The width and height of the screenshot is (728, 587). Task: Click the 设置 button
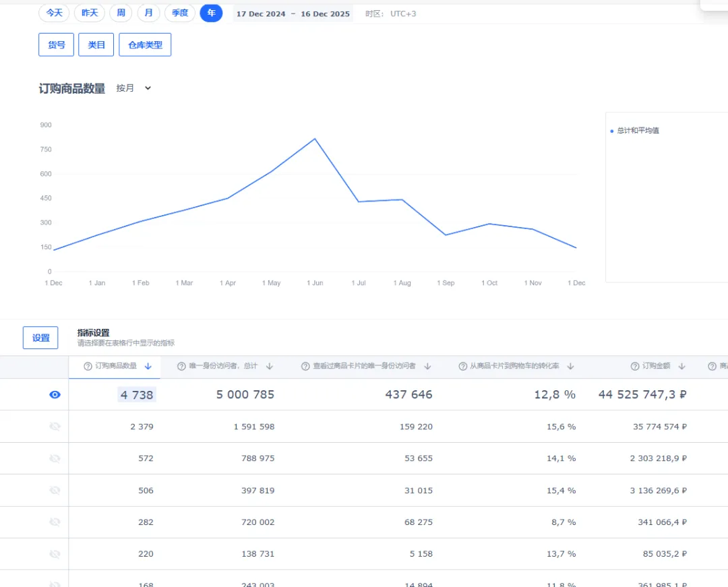pos(40,338)
